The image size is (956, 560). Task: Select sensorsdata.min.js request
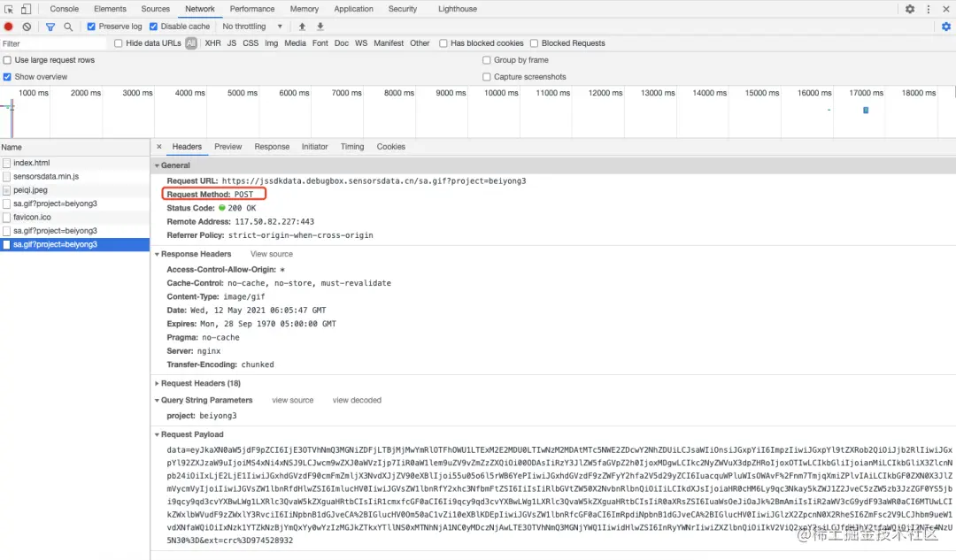point(74,177)
